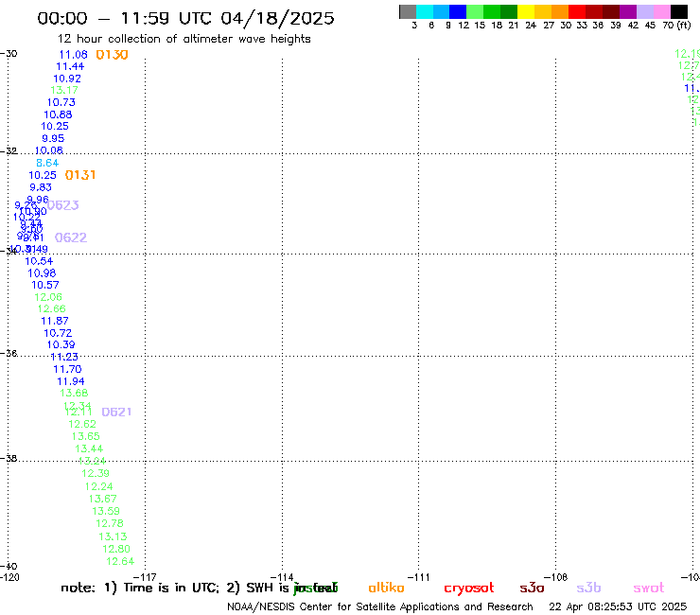
Task: Select wave height value 10.57
Action: coord(45,285)
